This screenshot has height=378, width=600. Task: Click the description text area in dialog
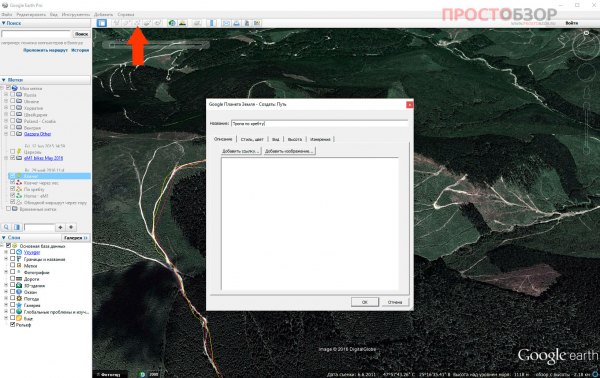point(310,224)
